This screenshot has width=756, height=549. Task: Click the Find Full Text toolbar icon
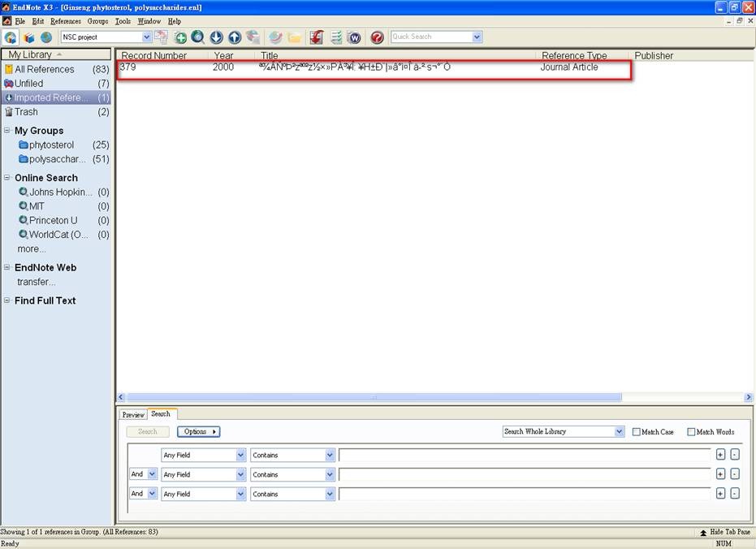pos(253,37)
